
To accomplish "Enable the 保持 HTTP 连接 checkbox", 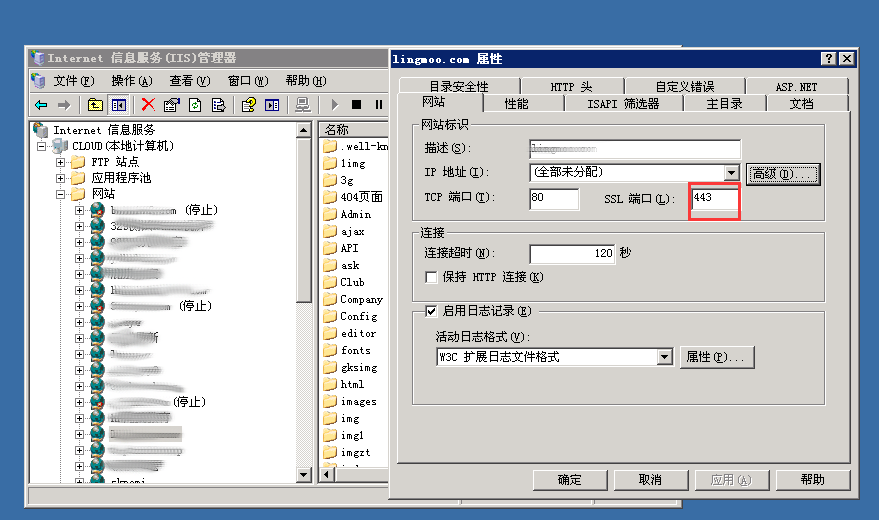I will coord(432,277).
